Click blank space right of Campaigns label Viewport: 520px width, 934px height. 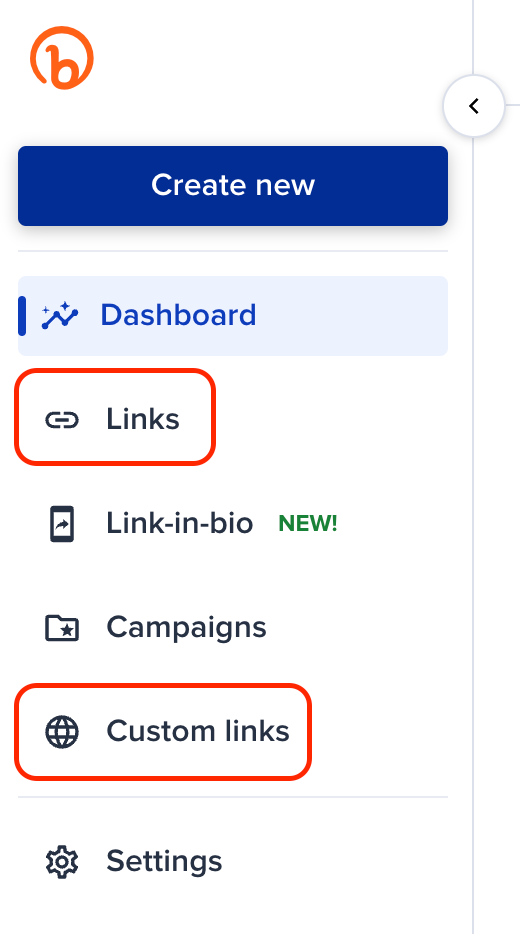click(x=357, y=627)
